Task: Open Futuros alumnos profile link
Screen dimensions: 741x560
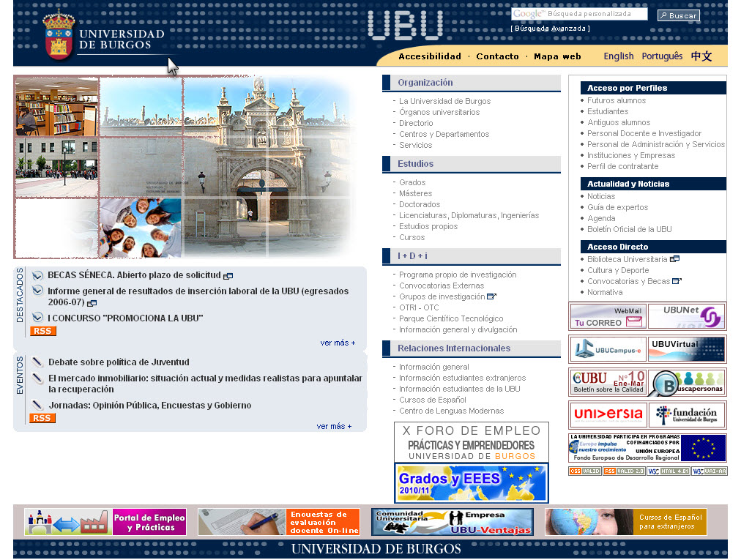Action: point(617,101)
